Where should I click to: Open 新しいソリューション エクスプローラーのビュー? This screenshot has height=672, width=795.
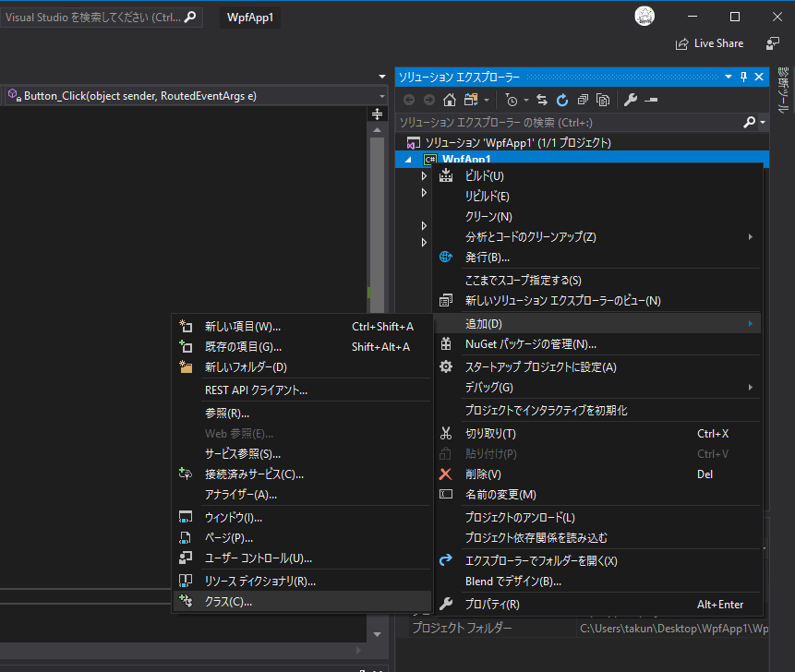596,301
